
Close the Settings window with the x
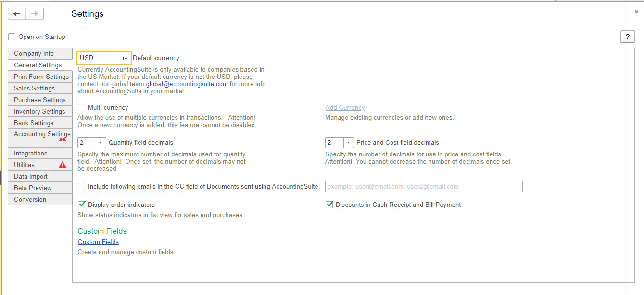pos(637,12)
